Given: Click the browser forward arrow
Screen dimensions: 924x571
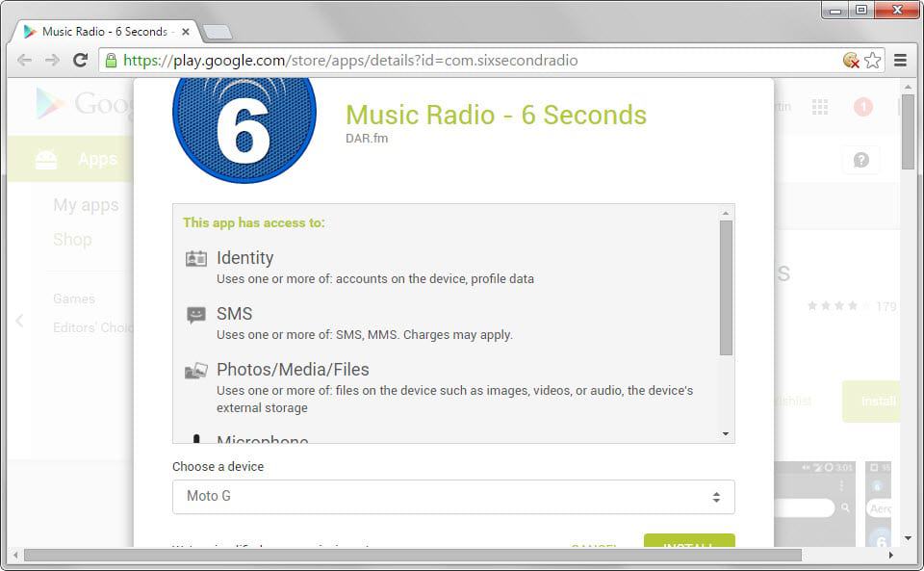Looking at the screenshot, I should [52, 60].
